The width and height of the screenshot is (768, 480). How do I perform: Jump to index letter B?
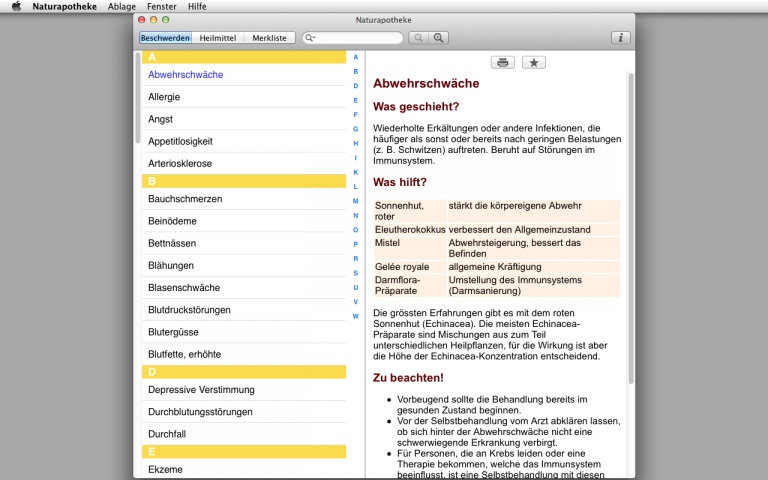356,72
